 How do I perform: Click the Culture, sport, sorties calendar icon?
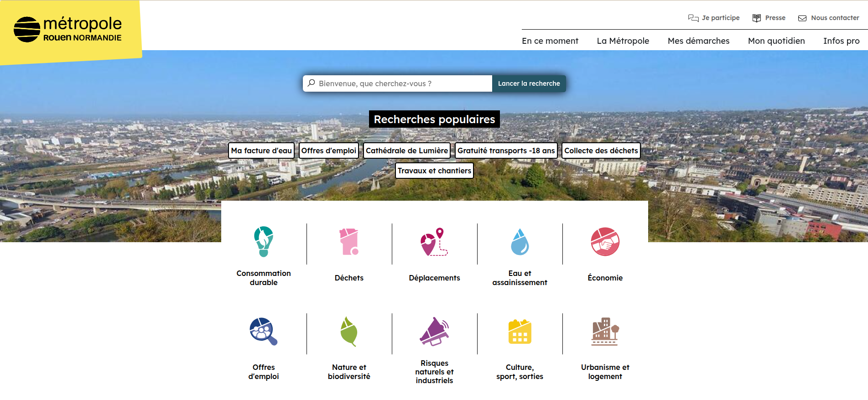click(520, 332)
